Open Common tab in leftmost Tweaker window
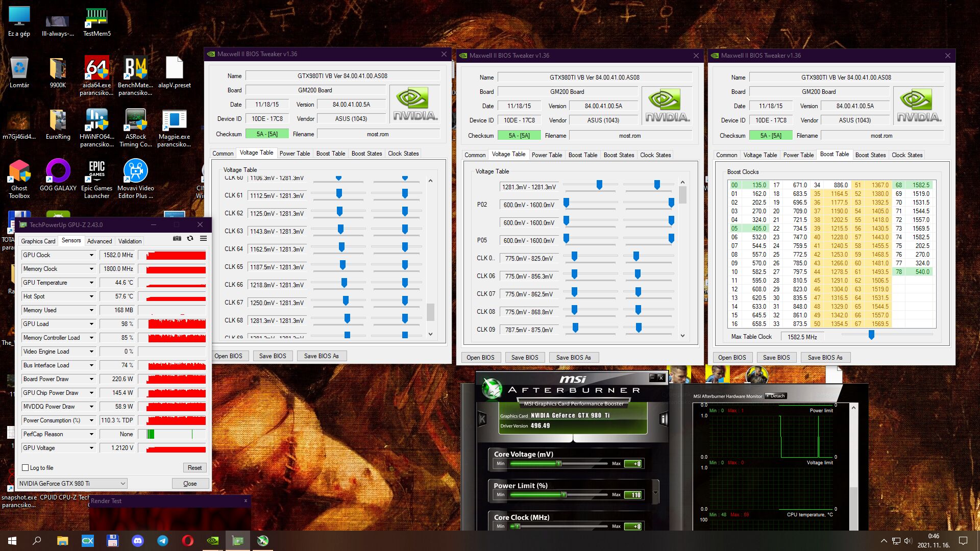Screen dimensions: 980x551 click(x=223, y=154)
